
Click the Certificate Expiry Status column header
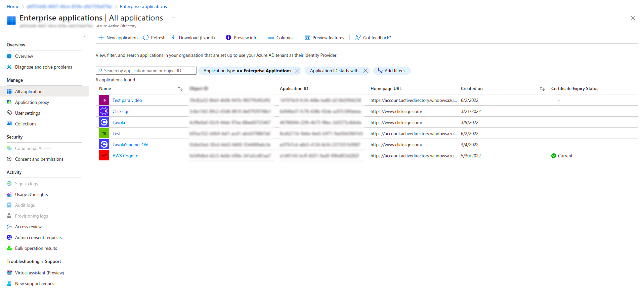click(575, 88)
